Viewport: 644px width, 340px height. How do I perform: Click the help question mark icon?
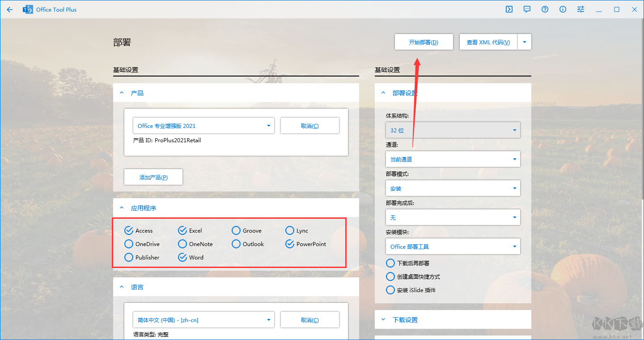point(545,9)
